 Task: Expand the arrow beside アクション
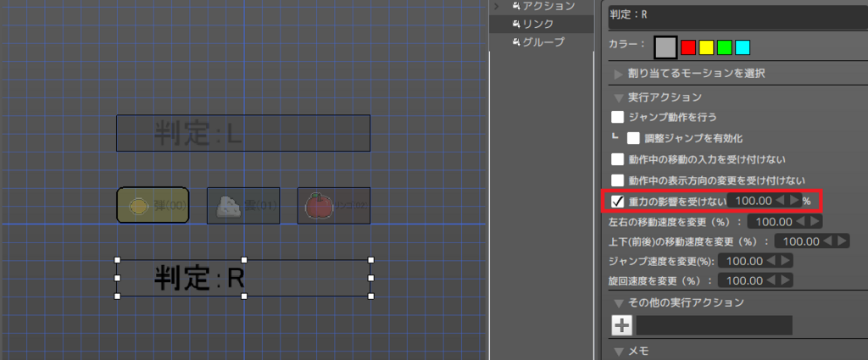click(x=497, y=6)
